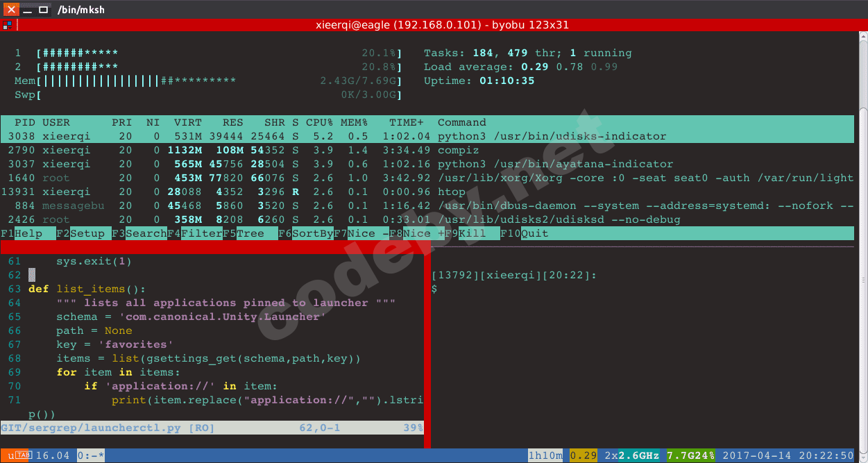This screenshot has height=463, width=868.
Task: Select the Xorg process row
Action: click(427, 178)
